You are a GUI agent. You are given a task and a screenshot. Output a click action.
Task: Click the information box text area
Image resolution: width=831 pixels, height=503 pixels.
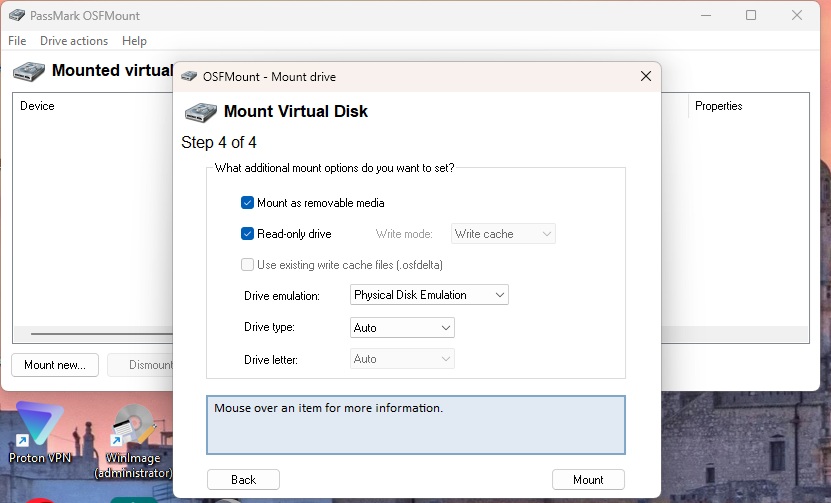pos(416,425)
